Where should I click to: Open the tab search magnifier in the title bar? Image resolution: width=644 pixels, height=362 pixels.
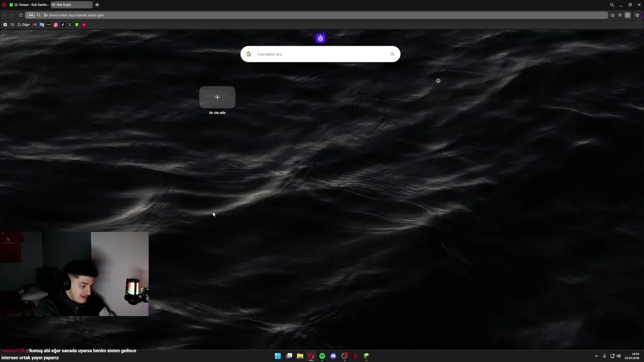[612, 5]
